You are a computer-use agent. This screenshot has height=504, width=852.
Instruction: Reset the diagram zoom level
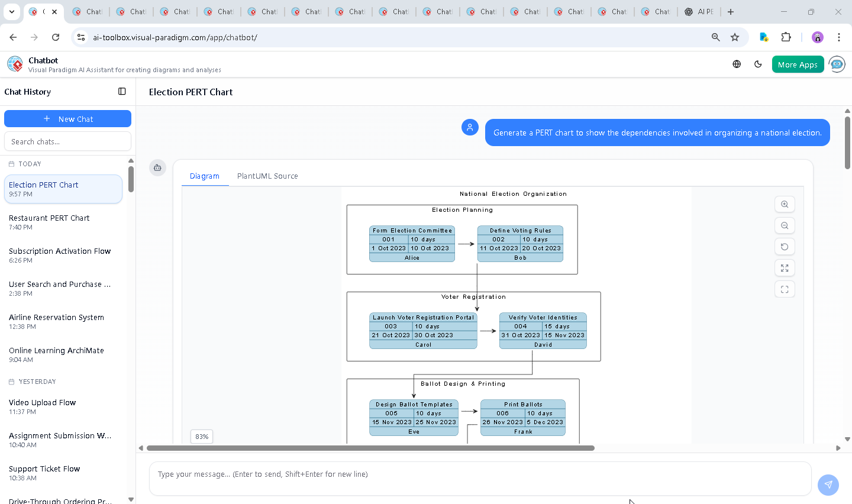(785, 247)
